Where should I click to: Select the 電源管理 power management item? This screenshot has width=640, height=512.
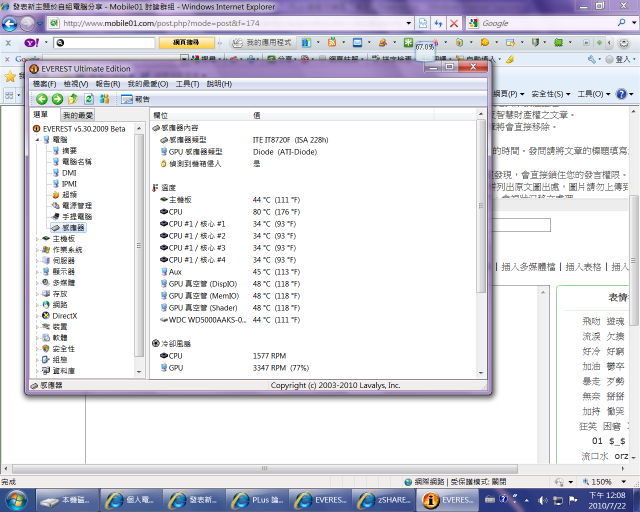72,205
